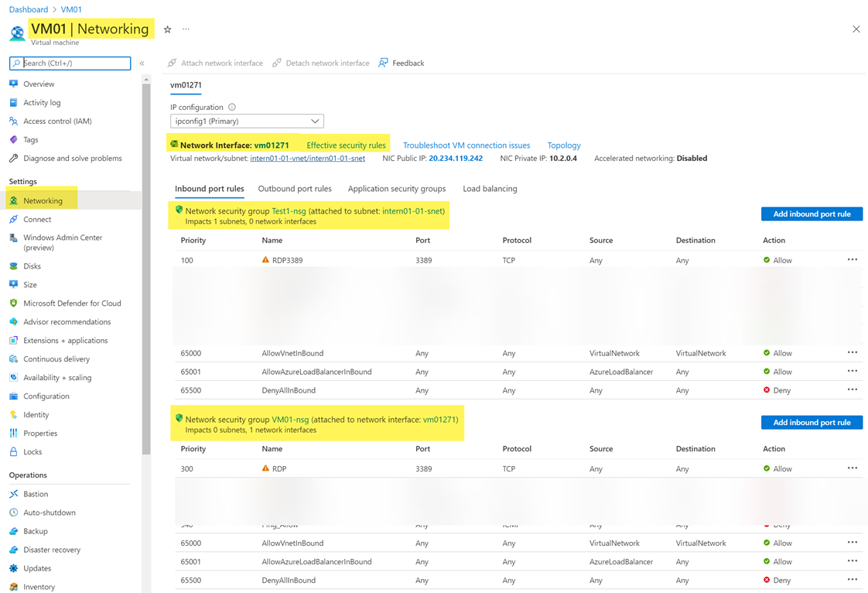Click the Properties icon
This screenshot has height=593, width=868.
pyautogui.click(x=14, y=433)
